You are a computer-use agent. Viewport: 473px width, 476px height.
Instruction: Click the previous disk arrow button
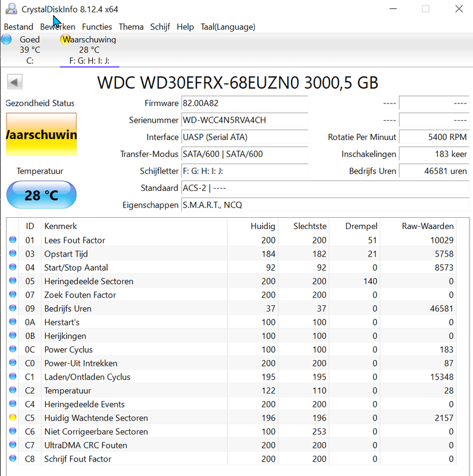(x=14, y=82)
